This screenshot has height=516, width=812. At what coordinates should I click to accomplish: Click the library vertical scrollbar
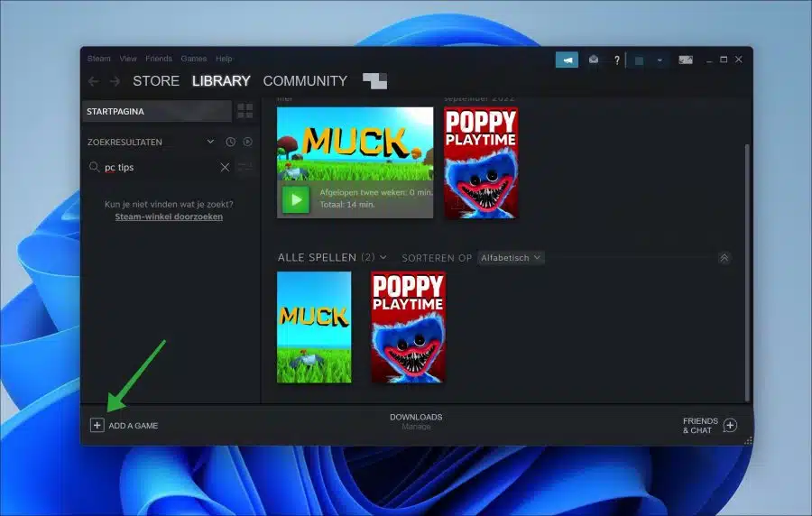(x=747, y=272)
